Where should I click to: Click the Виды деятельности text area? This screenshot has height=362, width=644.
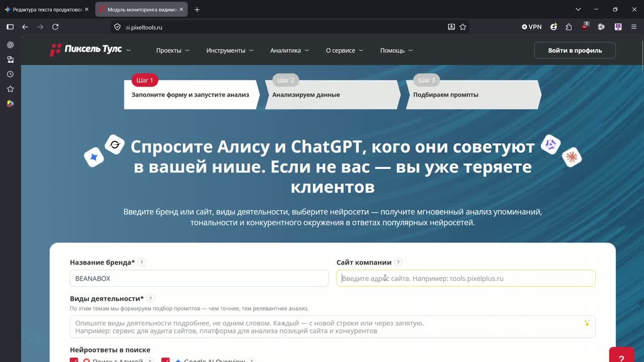click(x=333, y=327)
